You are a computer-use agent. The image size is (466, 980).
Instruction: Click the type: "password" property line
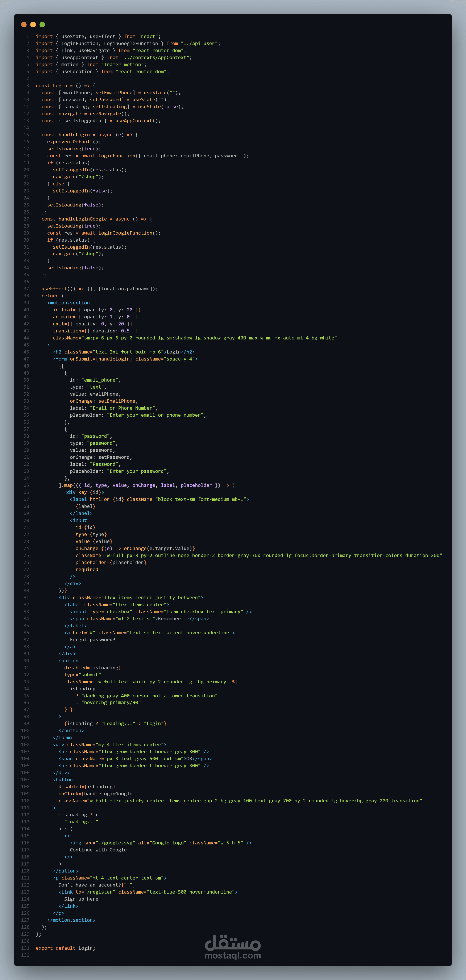click(94, 443)
